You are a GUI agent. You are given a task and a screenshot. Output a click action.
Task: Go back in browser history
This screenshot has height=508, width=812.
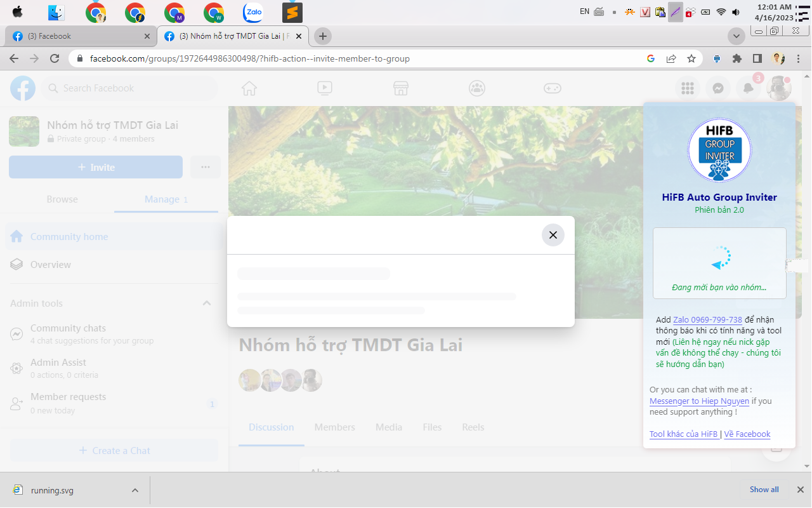(14, 58)
